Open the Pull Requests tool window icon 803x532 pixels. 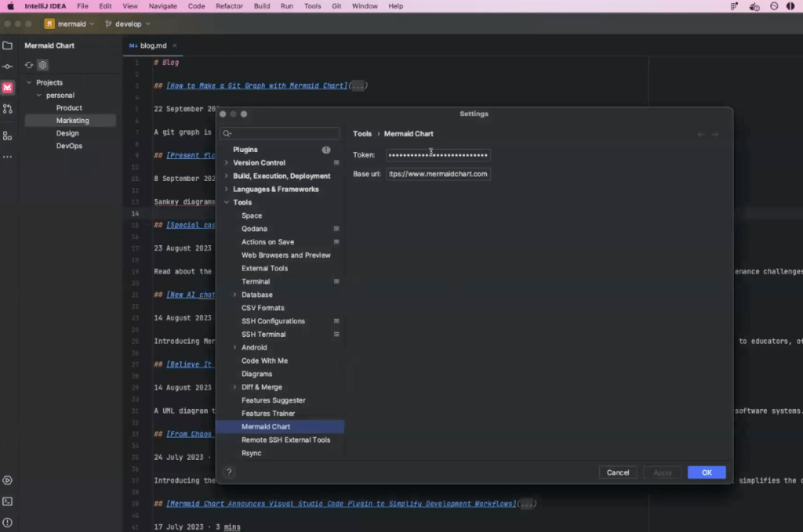click(x=8, y=108)
